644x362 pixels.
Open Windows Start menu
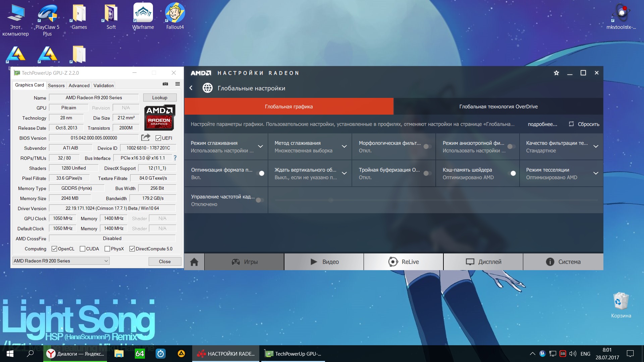click(x=10, y=354)
